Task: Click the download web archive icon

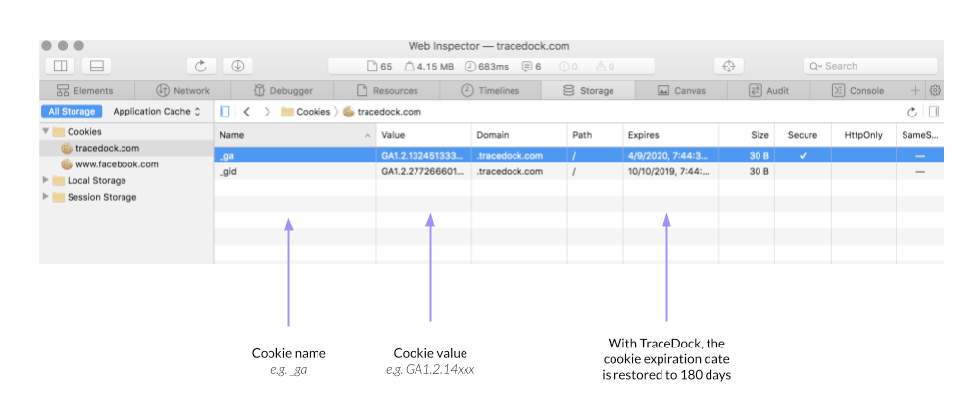Action: point(237,67)
